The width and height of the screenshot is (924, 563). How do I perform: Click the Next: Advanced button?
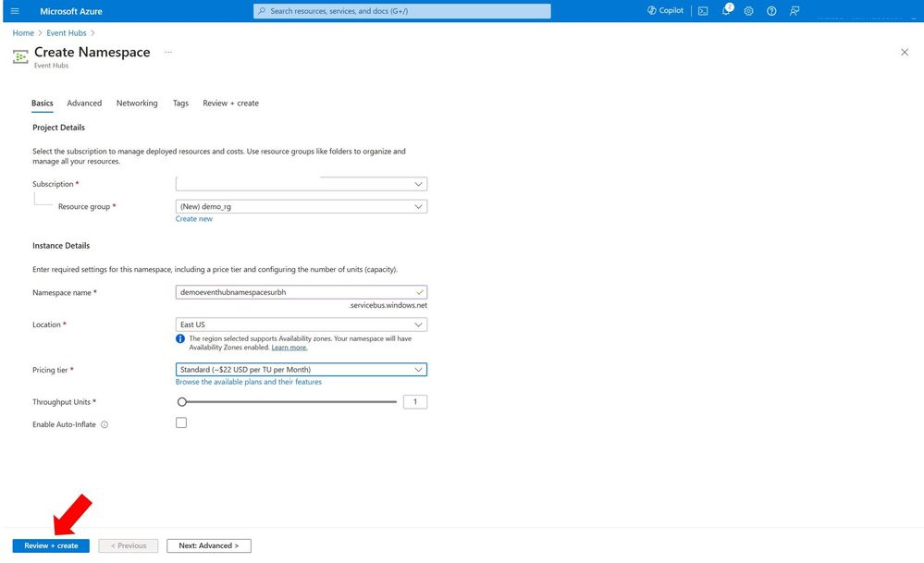click(x=209, y=546)
